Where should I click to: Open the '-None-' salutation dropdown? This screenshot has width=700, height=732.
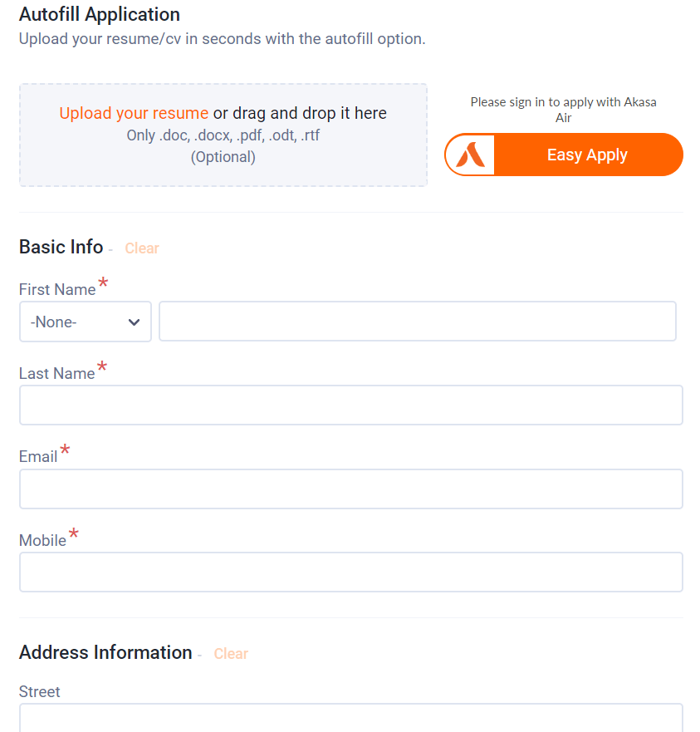(x=75, y=322)
